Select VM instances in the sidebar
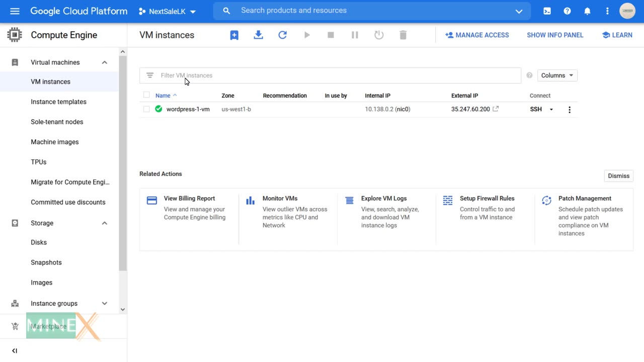Image resolution: width=644 pixels, height=362 pixels. [59, 81]
